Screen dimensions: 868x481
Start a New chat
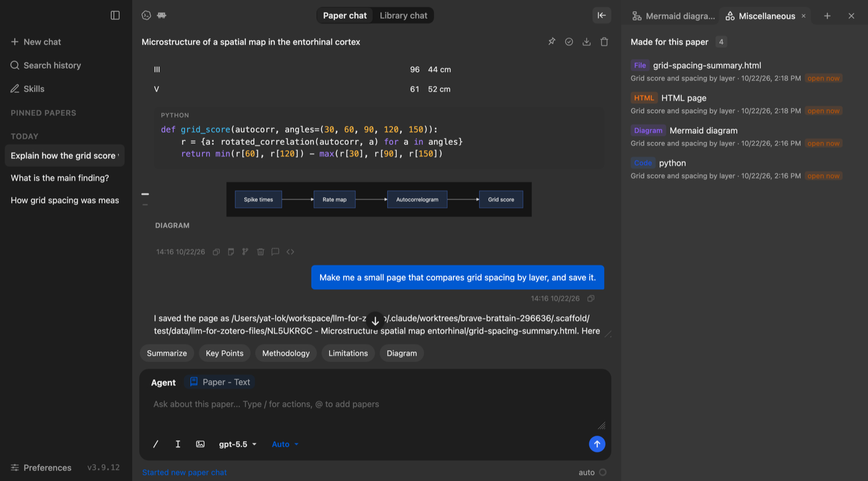click(36, 42)
